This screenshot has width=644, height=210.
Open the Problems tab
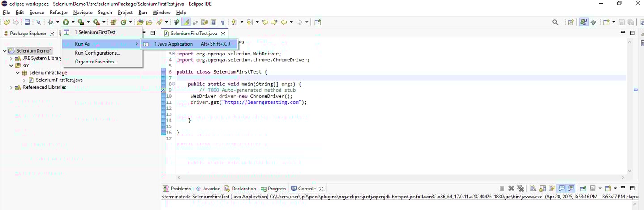177,189
